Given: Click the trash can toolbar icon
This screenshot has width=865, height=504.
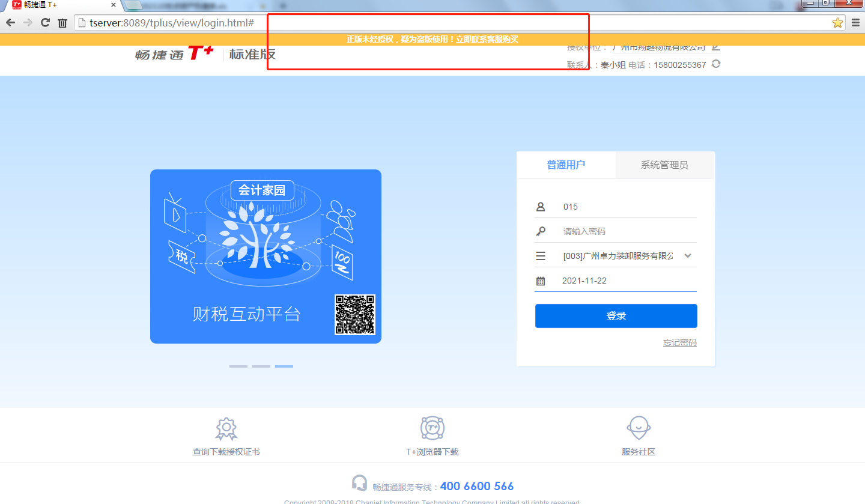Looking at the screenshot, I should click(x=62, y=23).
